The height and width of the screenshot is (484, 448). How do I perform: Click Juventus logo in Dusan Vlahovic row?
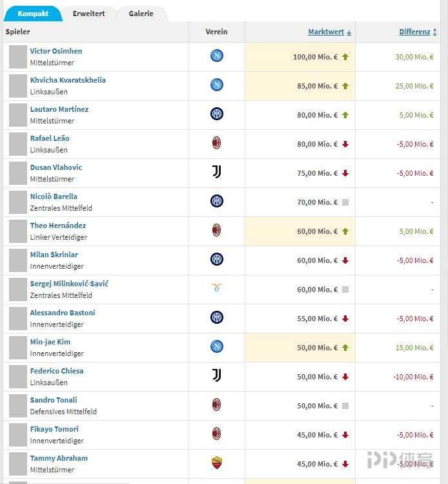point(216,172)
